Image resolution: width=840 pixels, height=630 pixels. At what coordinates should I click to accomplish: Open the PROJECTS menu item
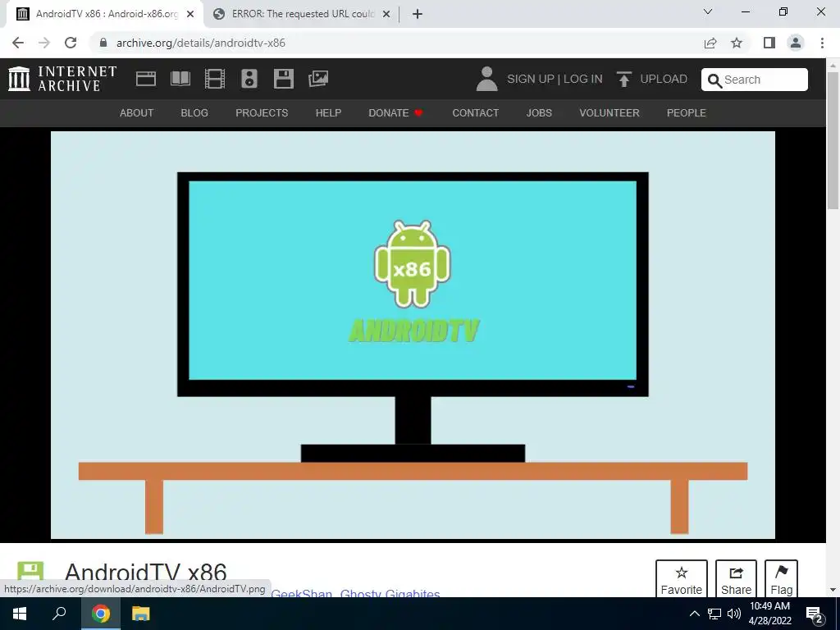[x=262, y=113]
